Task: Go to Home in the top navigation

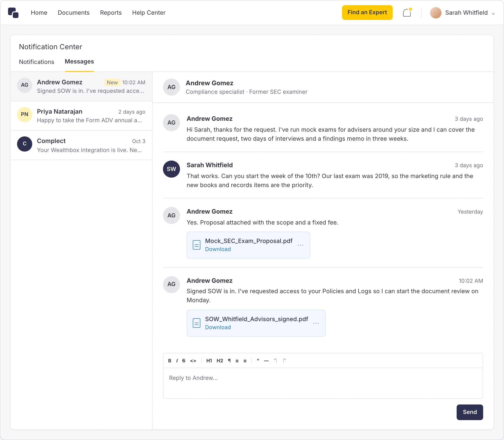Action: pos(39,13)
